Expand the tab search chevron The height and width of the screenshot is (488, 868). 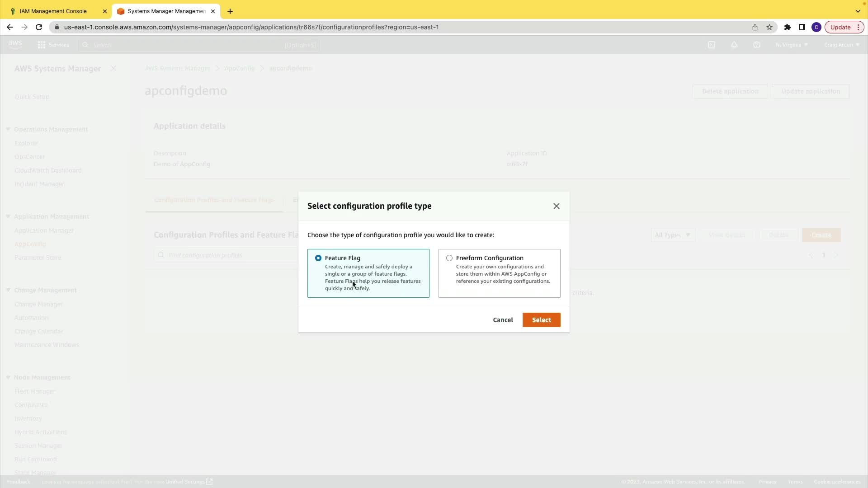(858, 11)
